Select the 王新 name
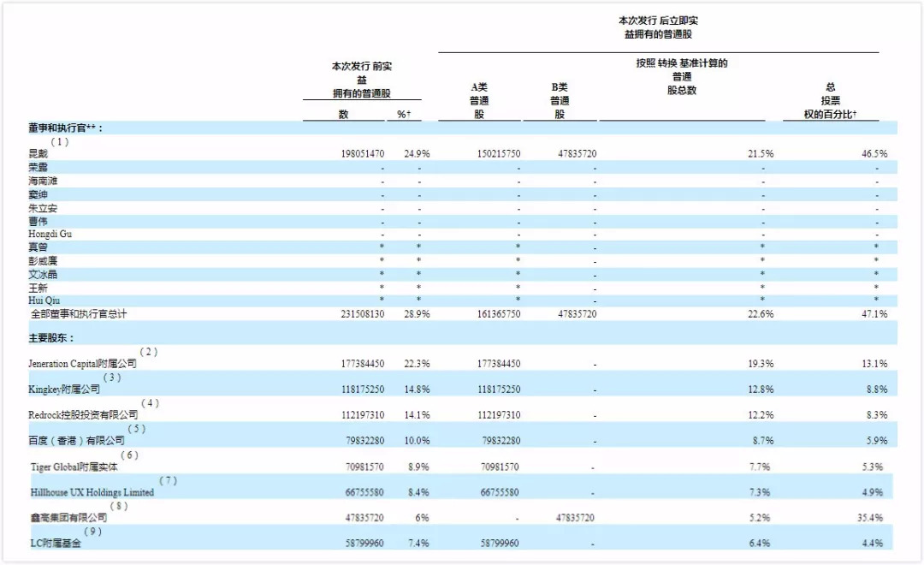 [38, 288]
